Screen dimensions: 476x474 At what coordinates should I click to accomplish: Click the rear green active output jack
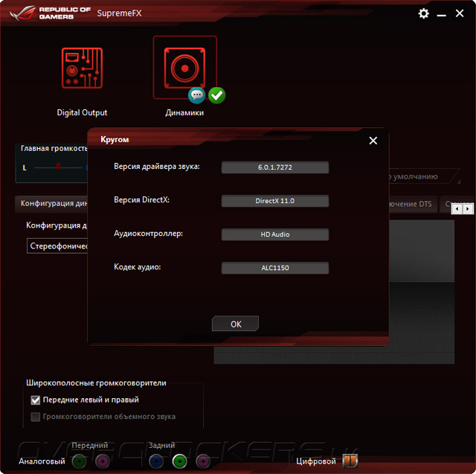[x=179, y=461]
